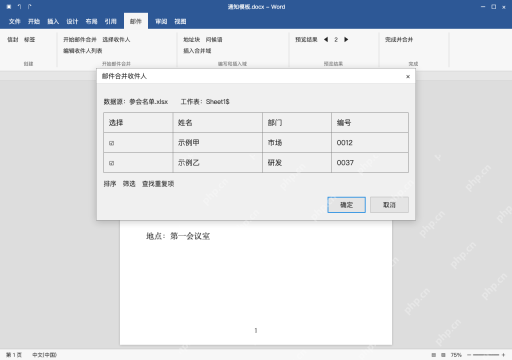Select the cell 示例甲
The height and width of the screenshot is (360, 512).
tap(217, 143)
